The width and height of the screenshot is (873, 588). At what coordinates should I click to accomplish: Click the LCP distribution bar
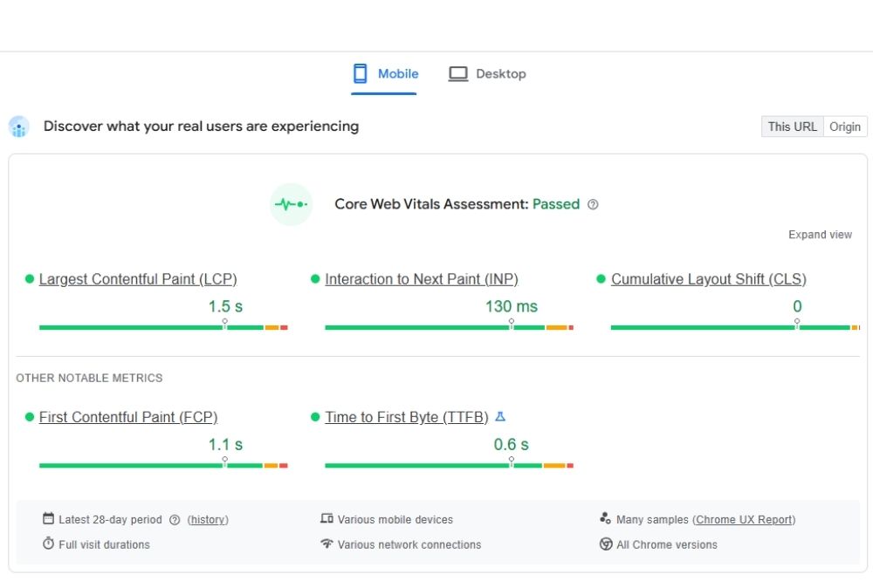coord(163,328)
